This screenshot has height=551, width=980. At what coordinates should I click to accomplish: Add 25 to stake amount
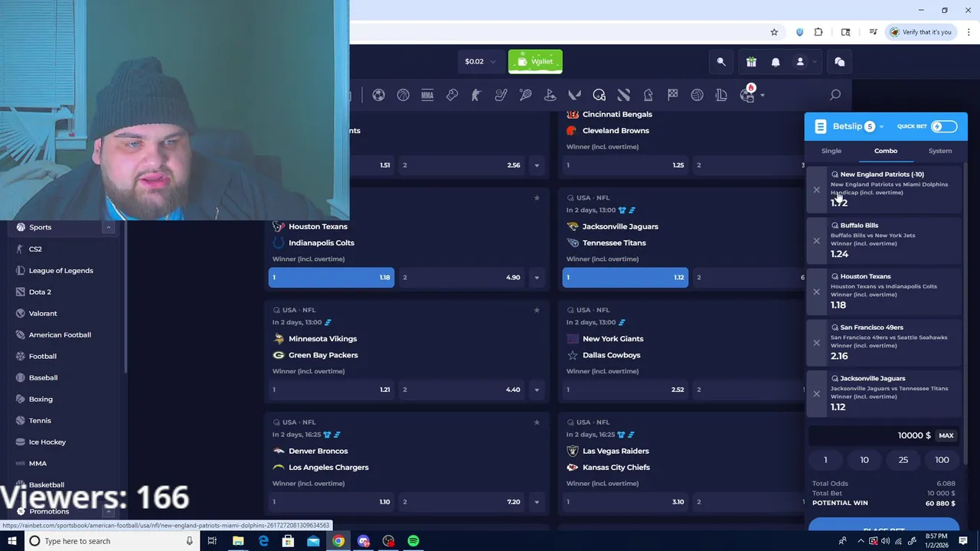coord(903,460)
